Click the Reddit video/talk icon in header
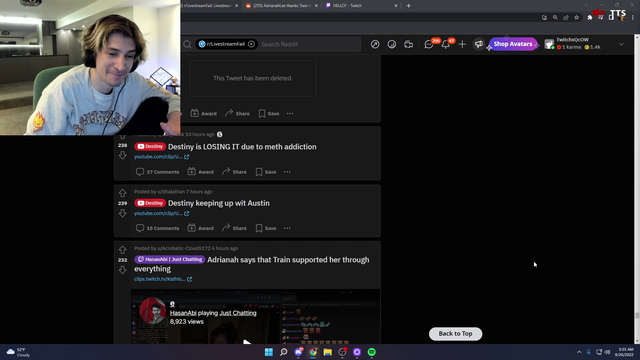640x360 pixels. tap(408, 44)
